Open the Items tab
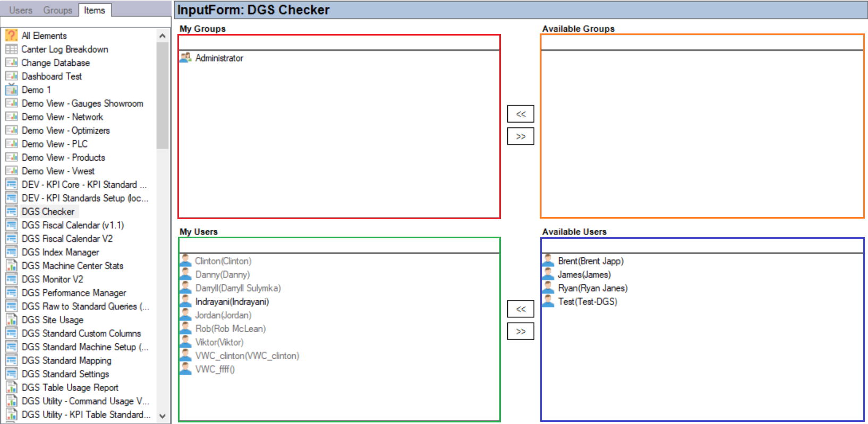Image resolution: width=868 pixels, height=424 pixels. [95, 10]
